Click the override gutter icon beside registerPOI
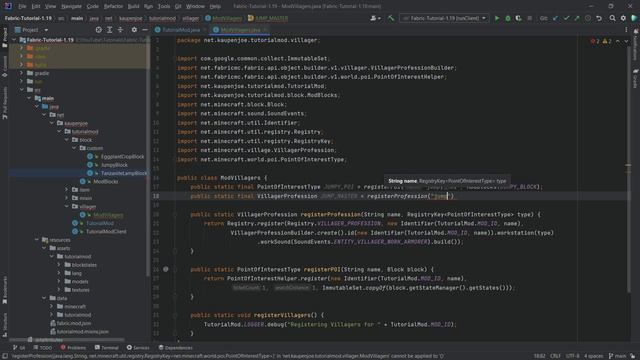 coord(166,269)
